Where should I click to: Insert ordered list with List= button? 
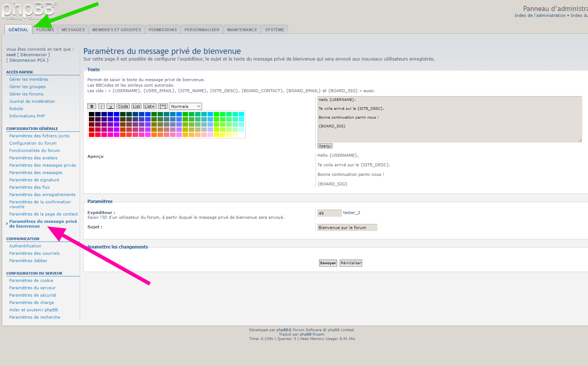tap(149, 106)
